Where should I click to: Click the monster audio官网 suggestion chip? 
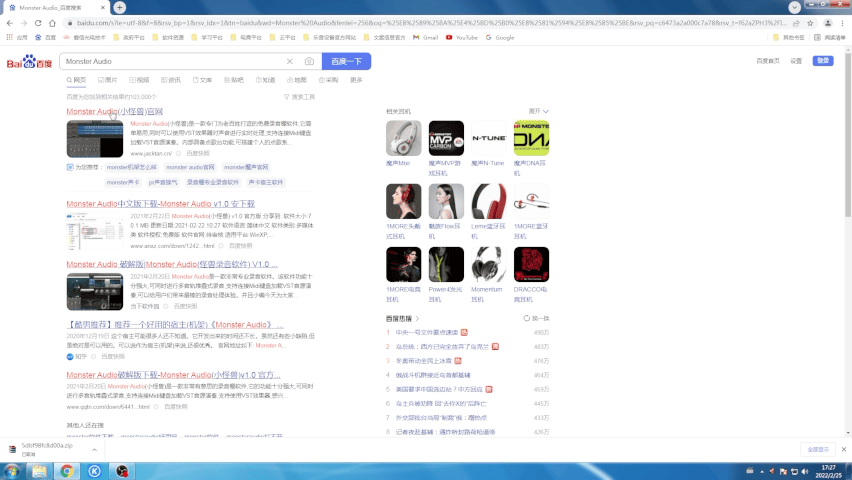coord(190,167)
